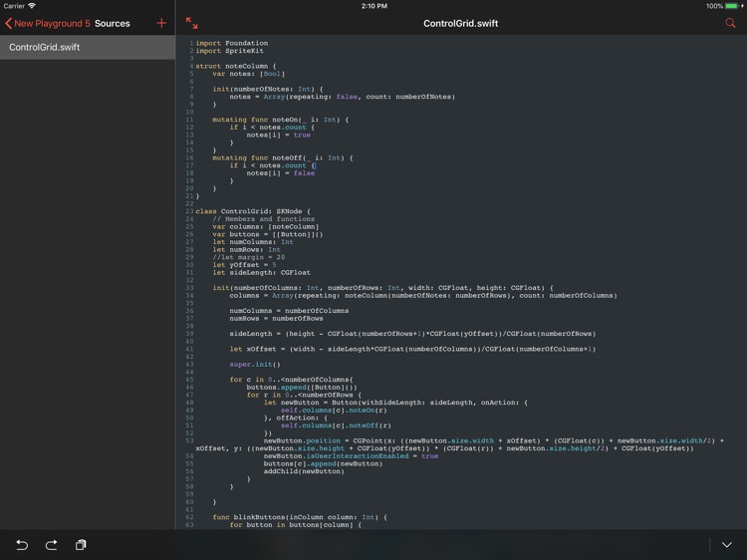This screenshot has height=560, width=747.
Task: Tap the back chevron arrow
Action: (8, 23)
